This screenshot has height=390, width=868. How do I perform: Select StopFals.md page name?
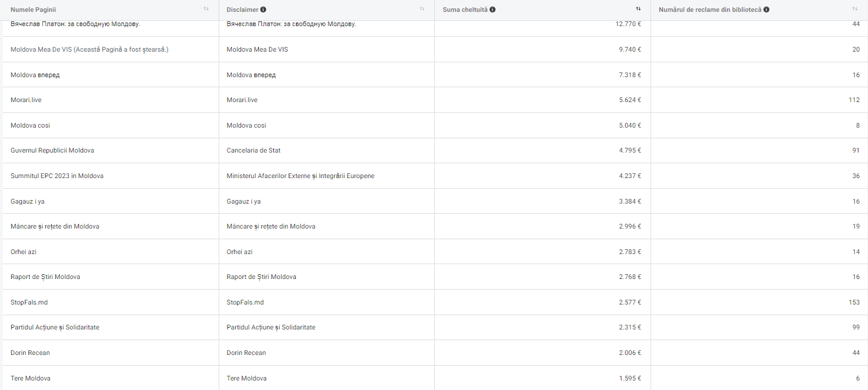[x=29, y=302]
